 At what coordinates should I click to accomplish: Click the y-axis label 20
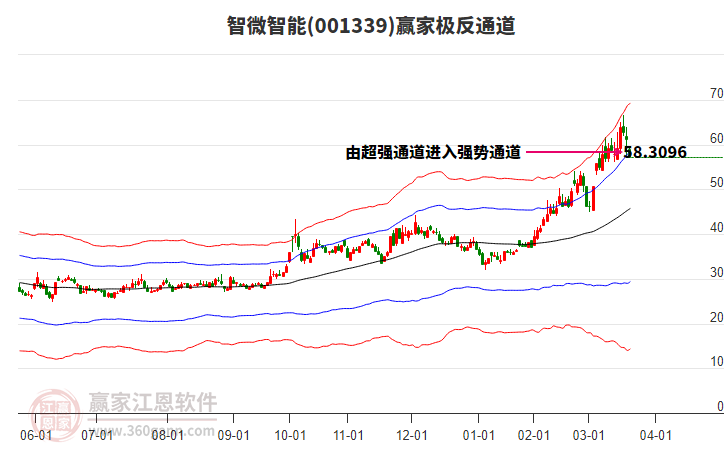point(717,318)
